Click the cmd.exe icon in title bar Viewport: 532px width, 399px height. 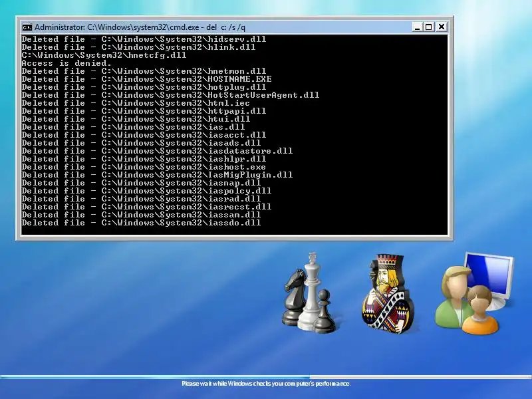click(x=27, y=27)
